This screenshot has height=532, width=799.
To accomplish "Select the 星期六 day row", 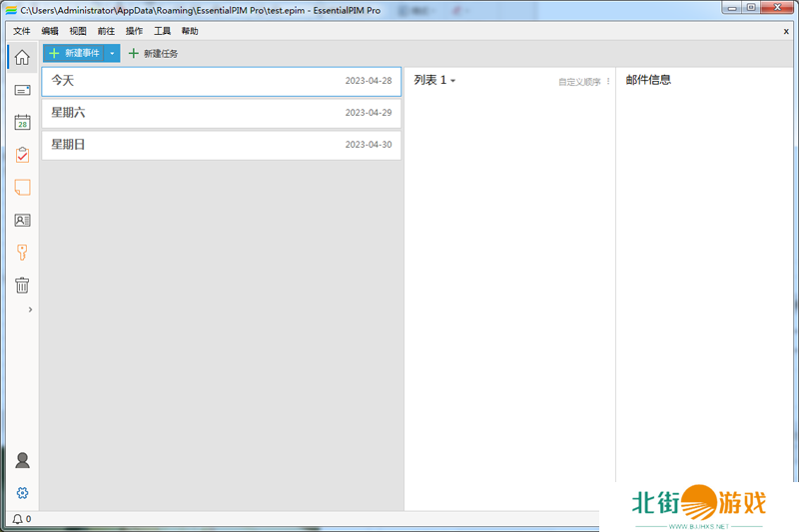I will click(x=221, y=113).
